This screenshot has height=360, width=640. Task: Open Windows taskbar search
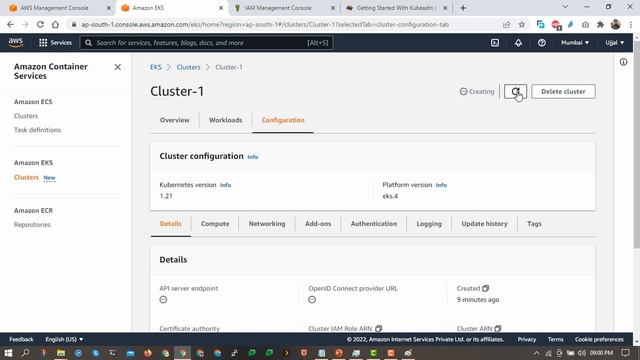coord(25,353)
